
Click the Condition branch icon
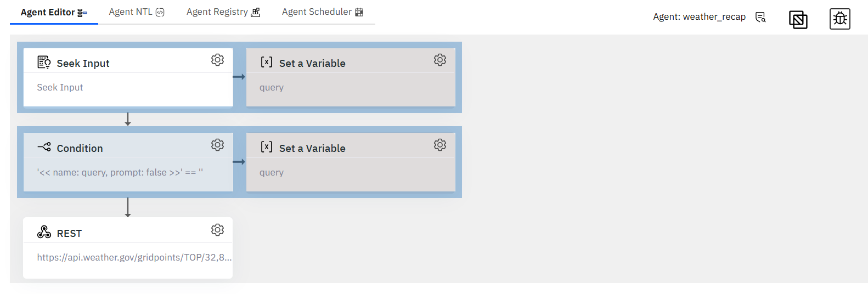[44, 147]
